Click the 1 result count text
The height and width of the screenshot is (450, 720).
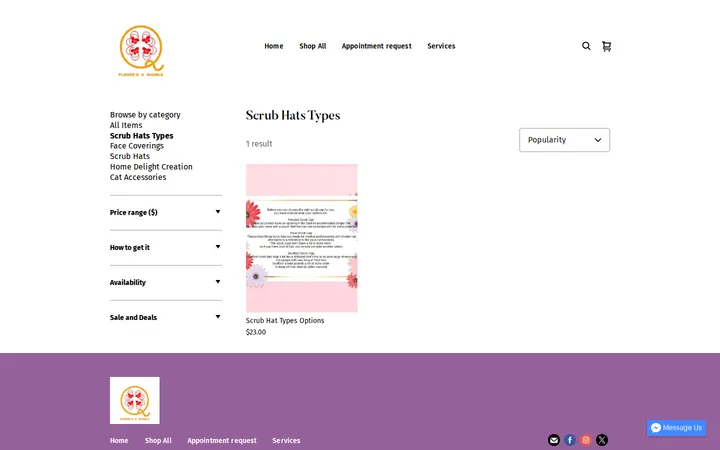259,144
